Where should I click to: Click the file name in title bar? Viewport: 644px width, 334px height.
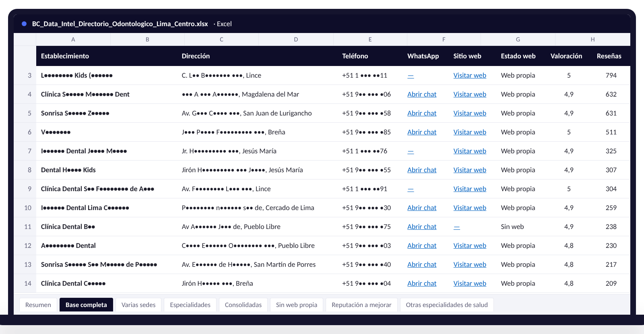(120, 24)
